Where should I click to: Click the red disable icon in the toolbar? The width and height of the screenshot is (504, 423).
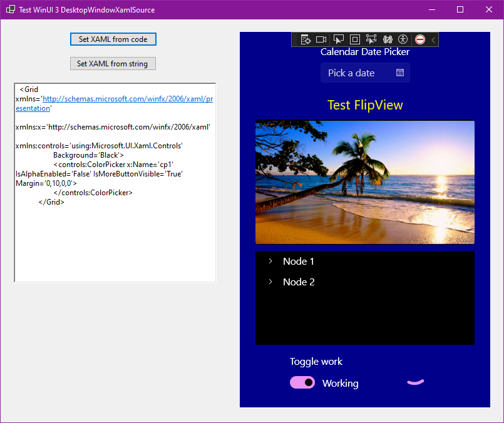tap(419, 39)
